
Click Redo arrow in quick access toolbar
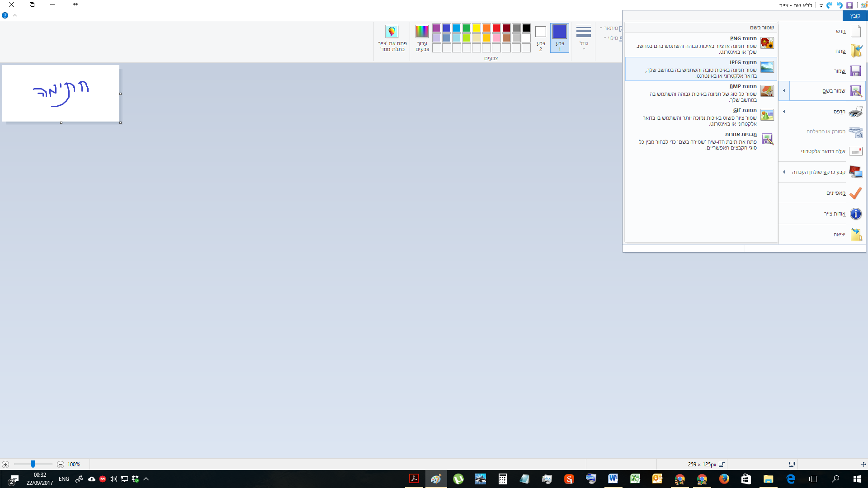tap(830, 5)
